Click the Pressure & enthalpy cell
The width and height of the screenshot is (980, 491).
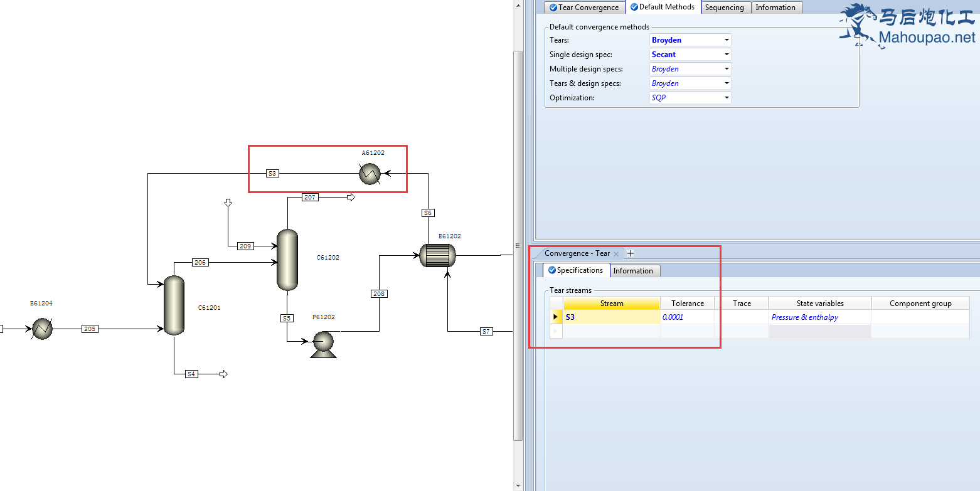(x=820, y=317)
